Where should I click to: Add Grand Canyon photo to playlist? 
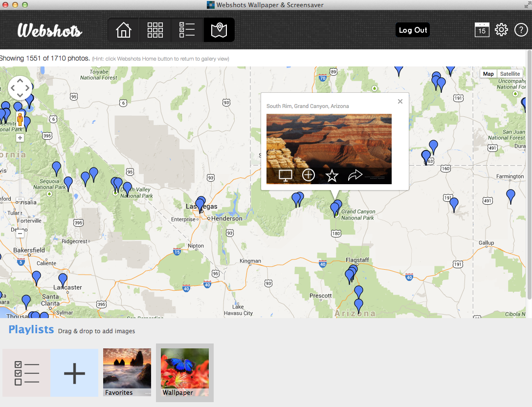309,175
